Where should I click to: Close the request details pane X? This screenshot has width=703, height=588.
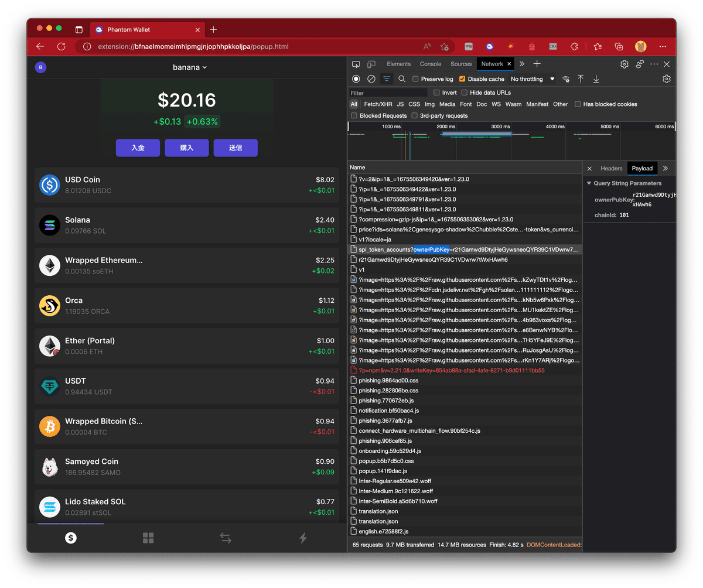(x=589, y=168)
